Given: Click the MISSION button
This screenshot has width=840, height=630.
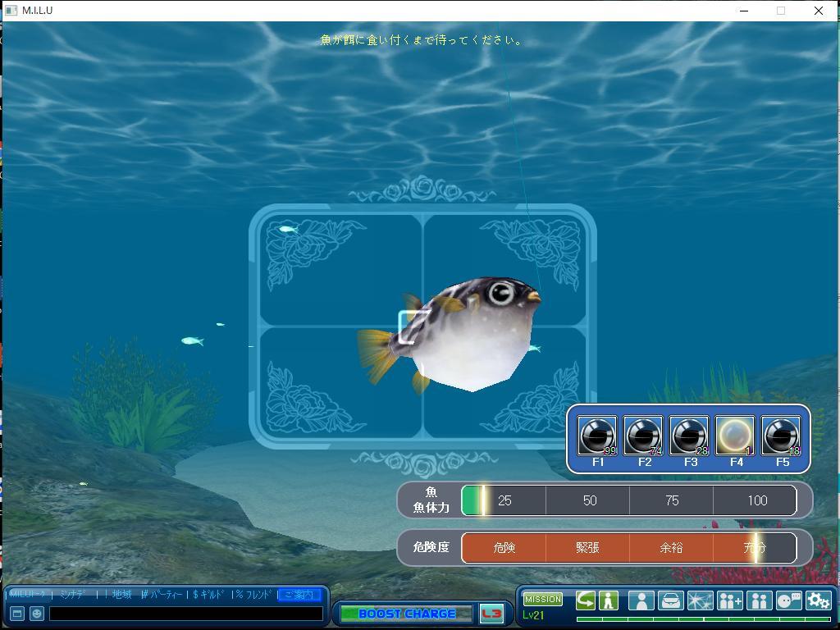Looking at the screenshot, I should (542, 600).
